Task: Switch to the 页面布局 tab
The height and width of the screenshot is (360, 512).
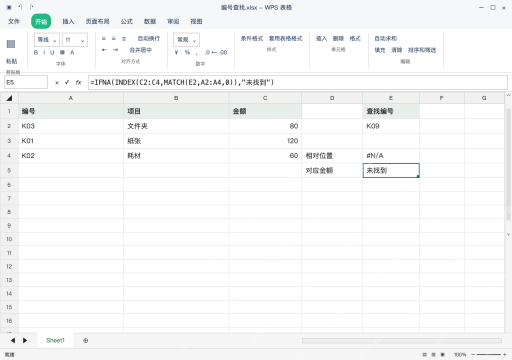Action: (x=97, y=21)
